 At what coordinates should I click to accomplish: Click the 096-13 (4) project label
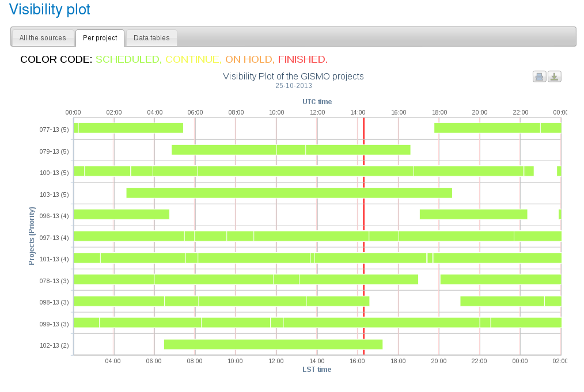click(x=54, y=216)
